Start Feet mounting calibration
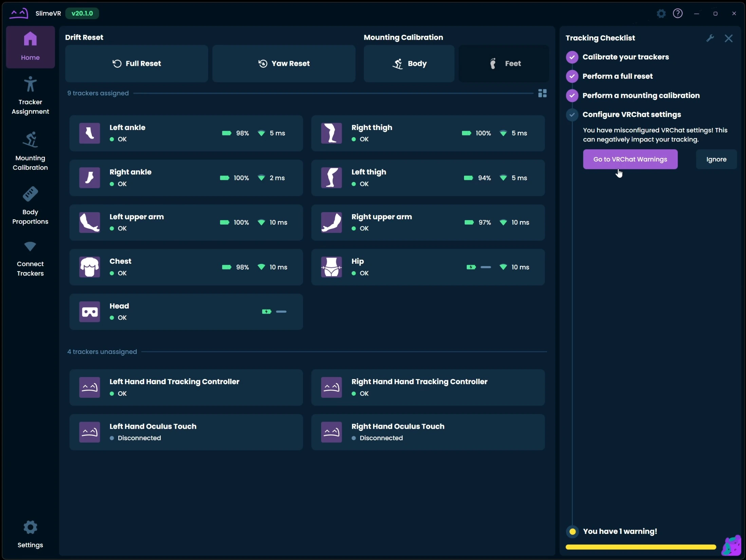 point(504,63)
